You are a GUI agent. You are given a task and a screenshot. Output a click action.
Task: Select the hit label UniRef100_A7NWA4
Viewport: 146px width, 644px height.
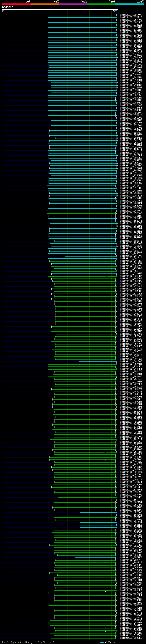tap(131, 67)
